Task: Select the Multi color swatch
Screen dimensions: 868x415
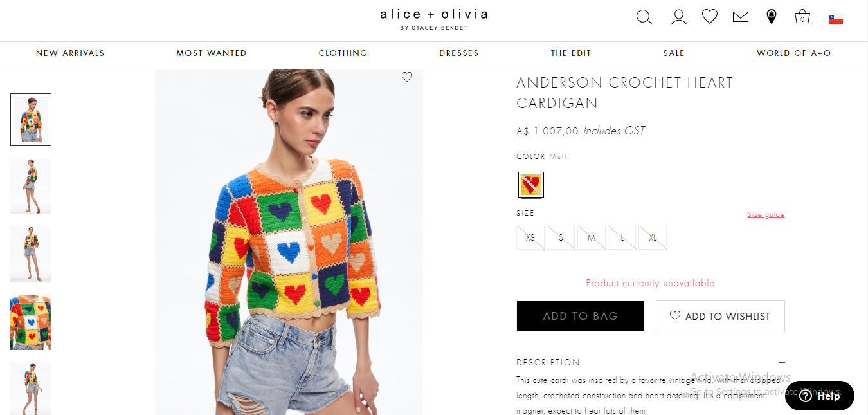Action: pyautogui.click(x=531, y=185)
